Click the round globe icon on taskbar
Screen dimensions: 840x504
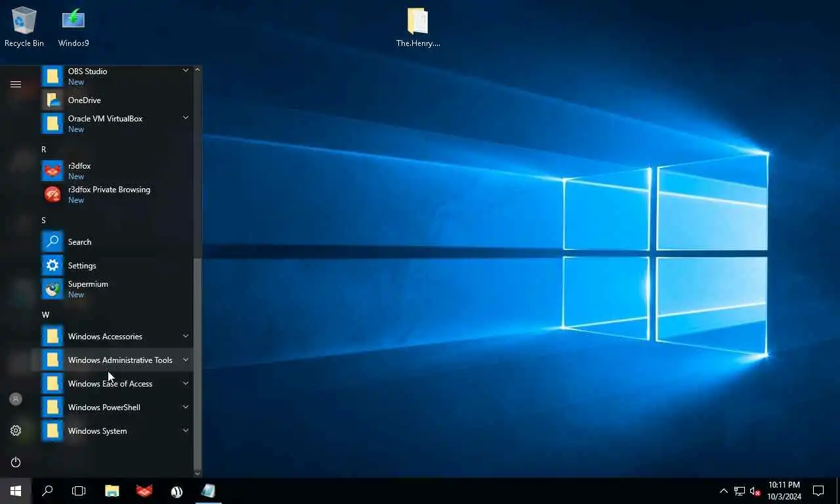[177, 491]
